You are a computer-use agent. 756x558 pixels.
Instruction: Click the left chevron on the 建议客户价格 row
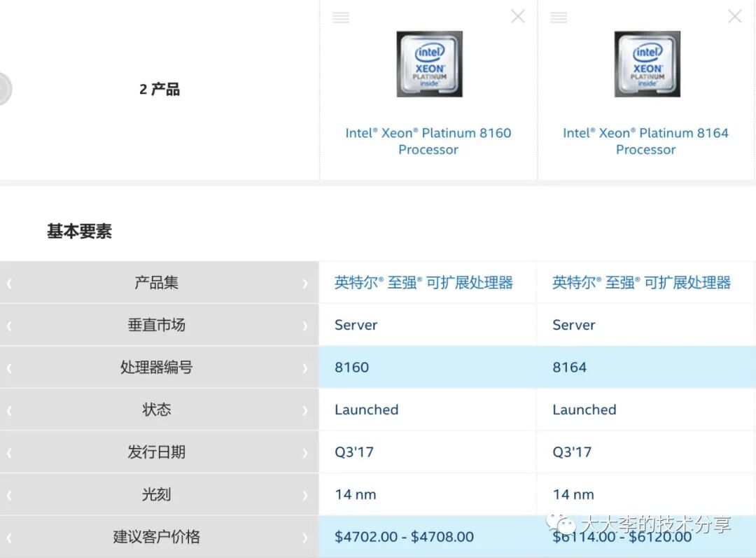pyautogui.click(x=9, y=537)
